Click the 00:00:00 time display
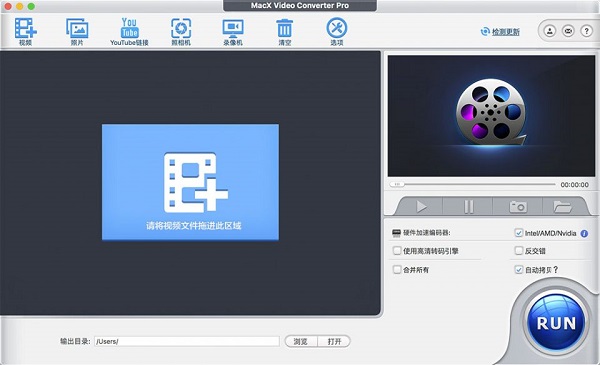 point(575,185)
